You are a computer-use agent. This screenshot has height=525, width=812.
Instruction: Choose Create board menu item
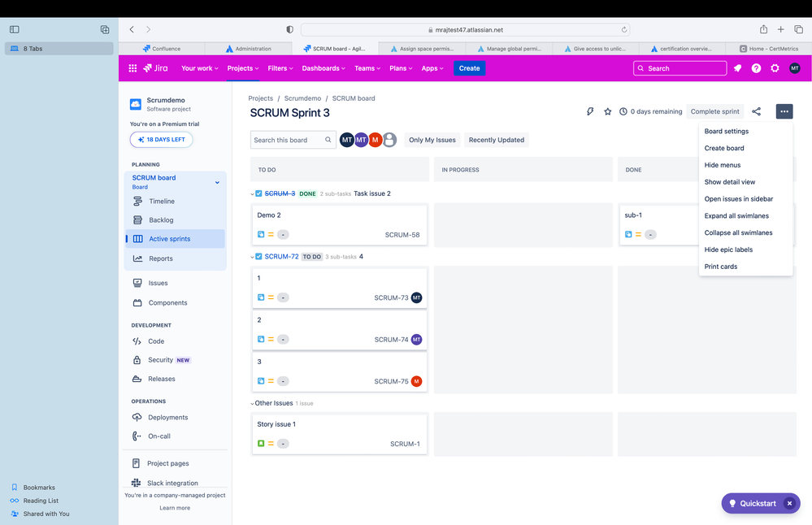coord(745,148)
